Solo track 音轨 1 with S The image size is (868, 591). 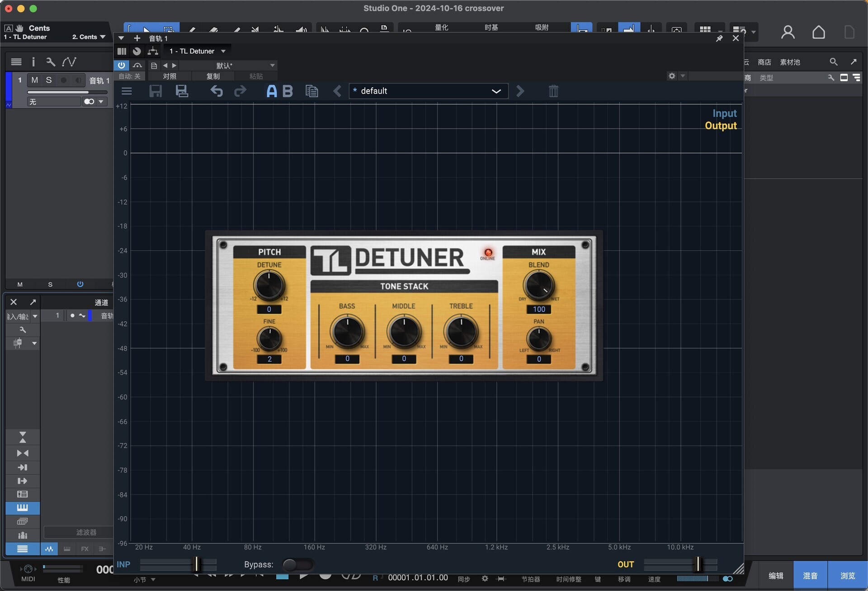[49, 80]
